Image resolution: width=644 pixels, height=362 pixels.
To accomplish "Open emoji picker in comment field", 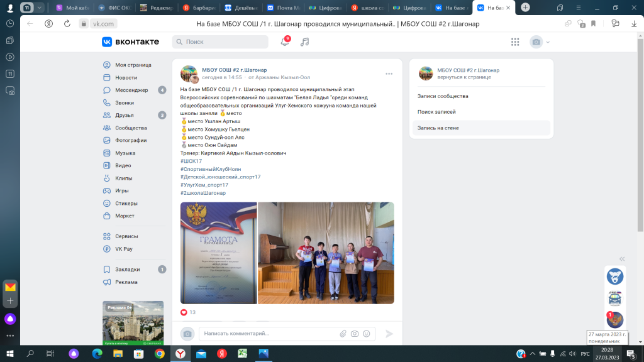I will 367,333.
